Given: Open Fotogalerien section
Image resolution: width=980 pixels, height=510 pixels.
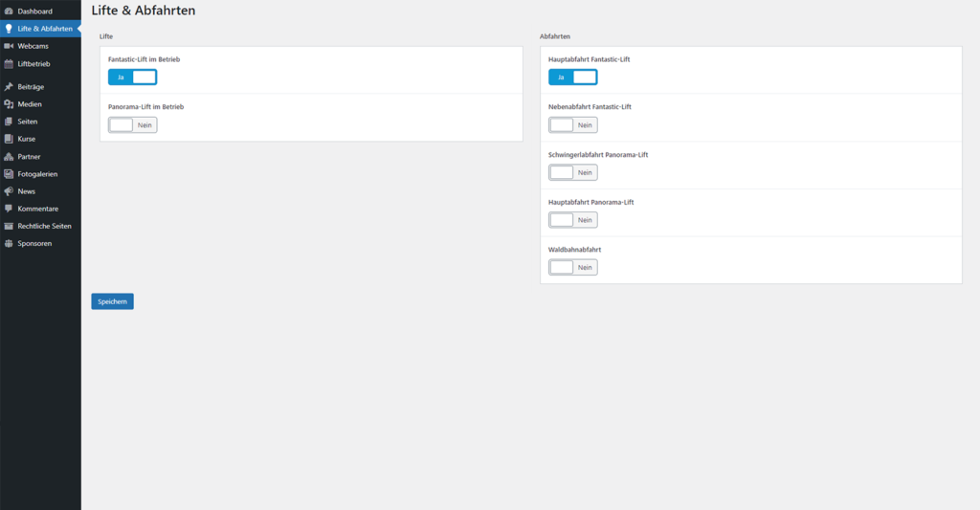Looking at the screenshot, I should (40, 174).
